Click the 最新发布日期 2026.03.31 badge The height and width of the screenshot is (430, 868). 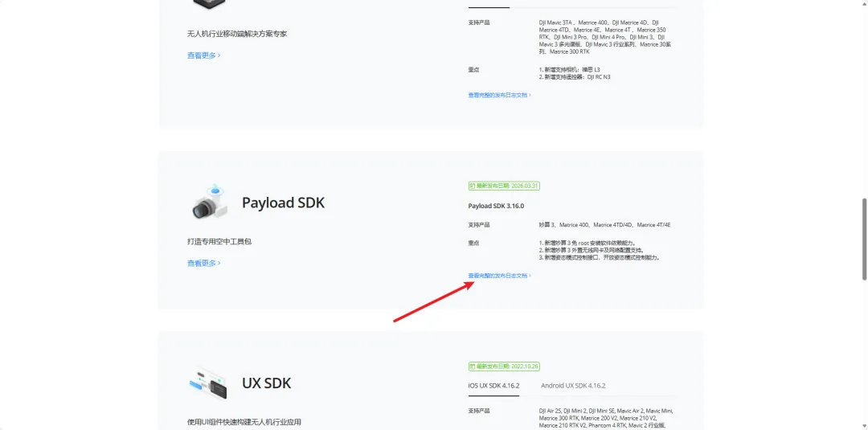(504, 186)
